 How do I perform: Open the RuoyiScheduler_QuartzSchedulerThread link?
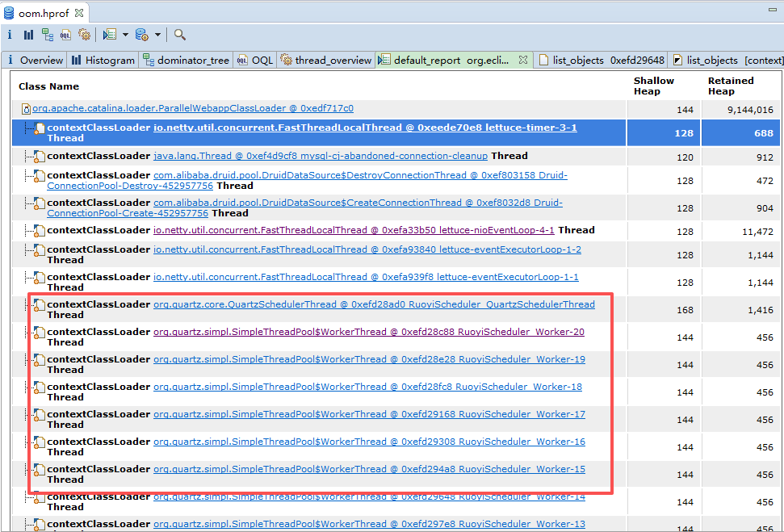tap(374, 304)
